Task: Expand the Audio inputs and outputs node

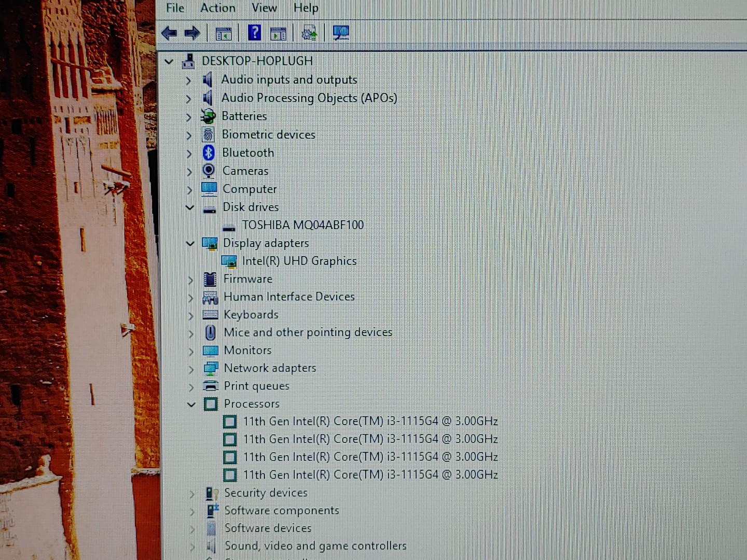Action: (x=188, y=80)
